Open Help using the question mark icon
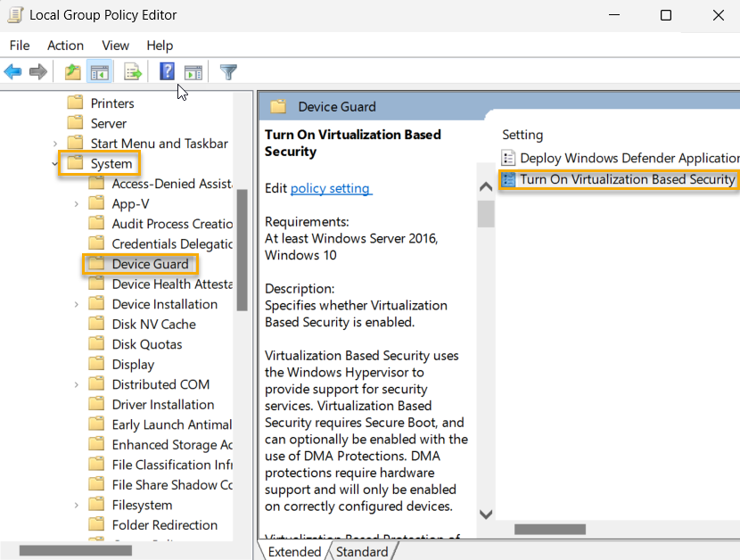This screenshot has width=740, height=560. (167, 71)
